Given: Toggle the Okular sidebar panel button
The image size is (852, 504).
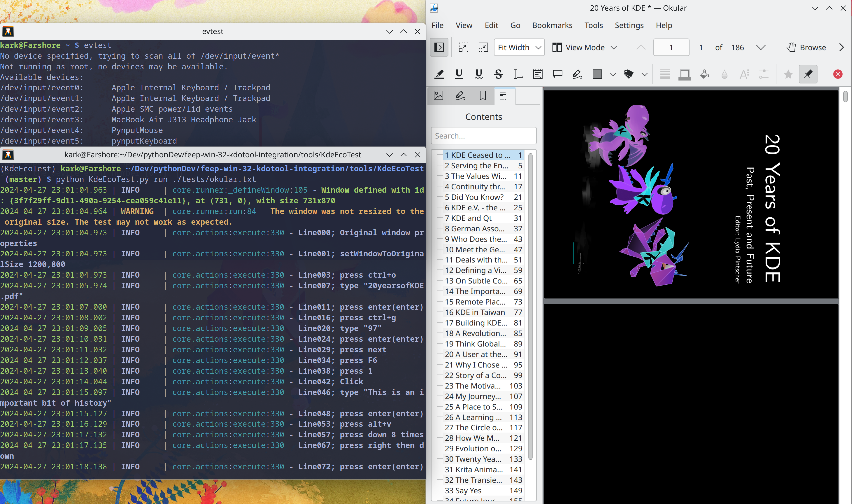Looking at the screenshot, I should 439,47.
